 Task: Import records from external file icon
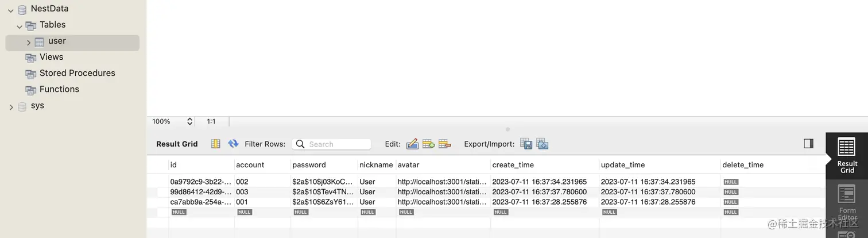point(542,144)
